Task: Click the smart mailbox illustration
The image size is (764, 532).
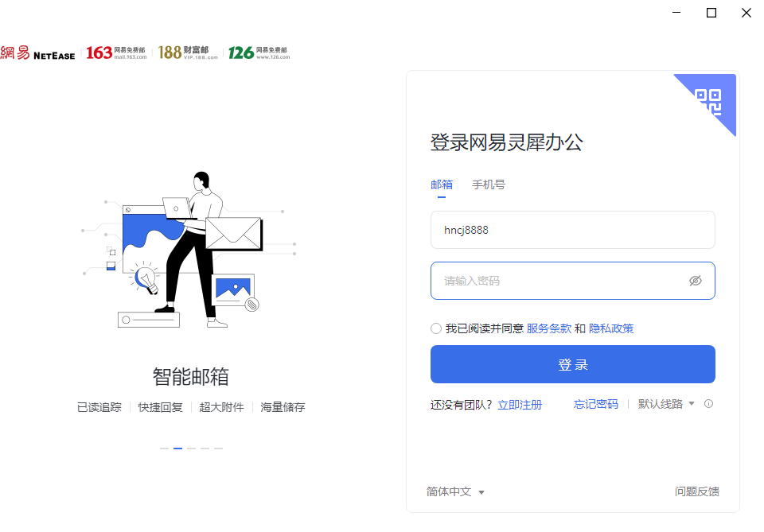Action: coord(189,249)
